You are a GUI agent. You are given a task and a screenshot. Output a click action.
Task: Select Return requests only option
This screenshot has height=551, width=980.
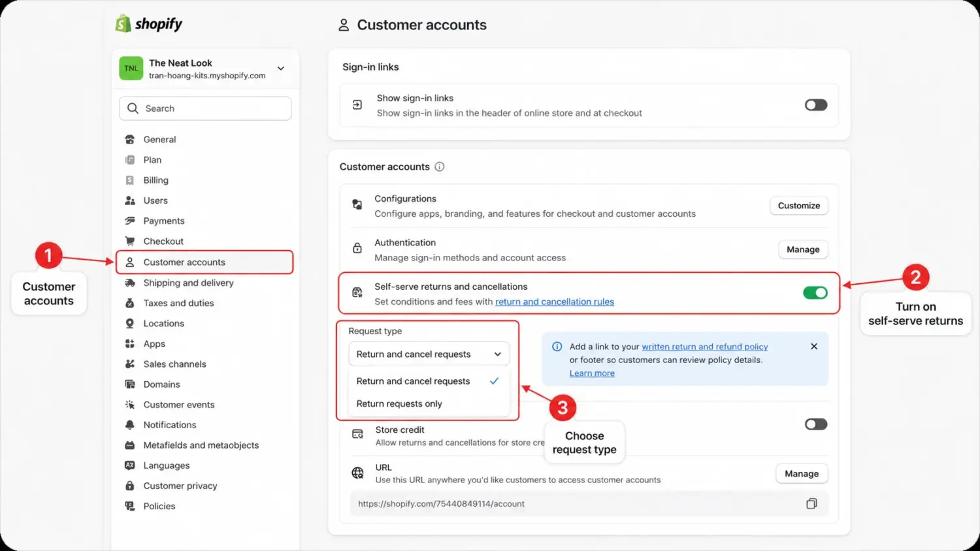coord(429,404)
